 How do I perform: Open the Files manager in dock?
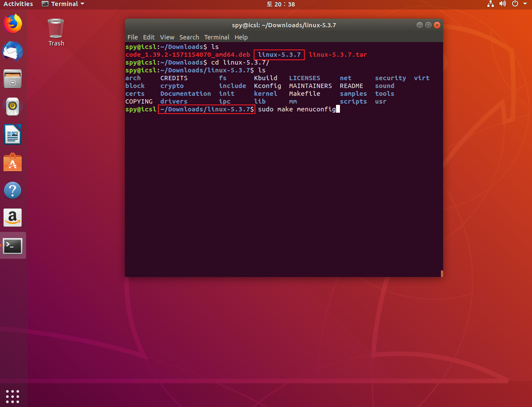pyautogui.click(x=13, y=79)
